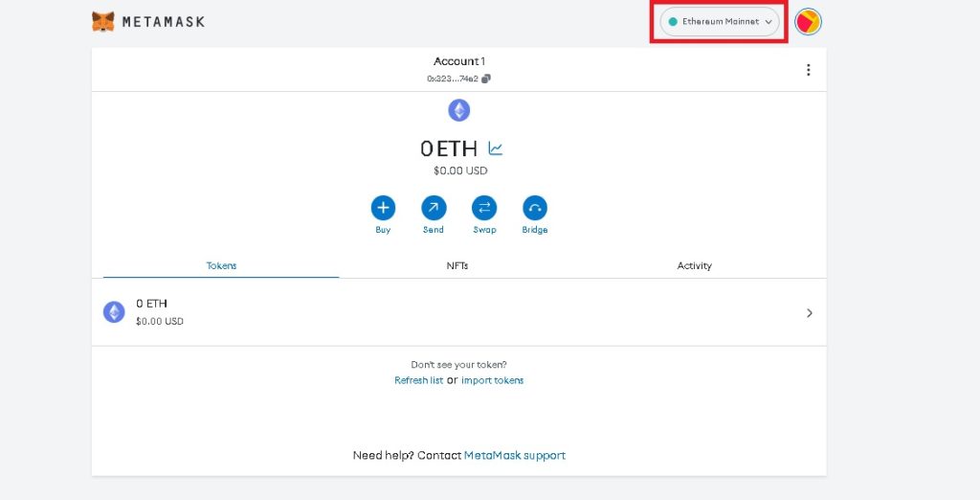
Task: Click the Account 1 name label
Action: tap(458, 61)
